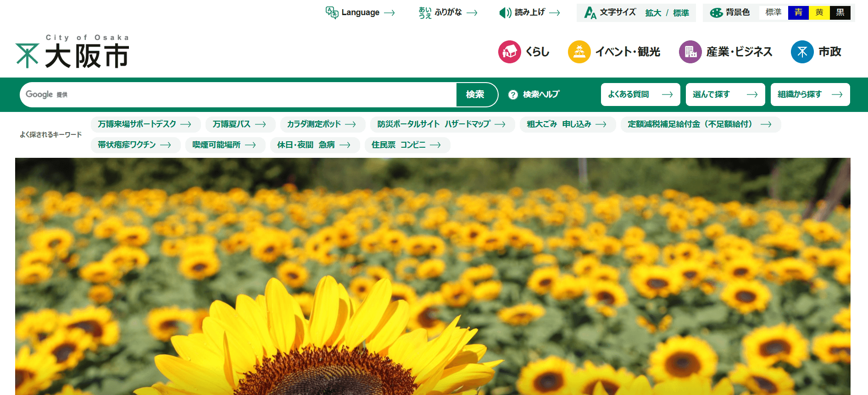Switch text size to 拡大
This screenshot has height=395, width=868.
(653, 13)
